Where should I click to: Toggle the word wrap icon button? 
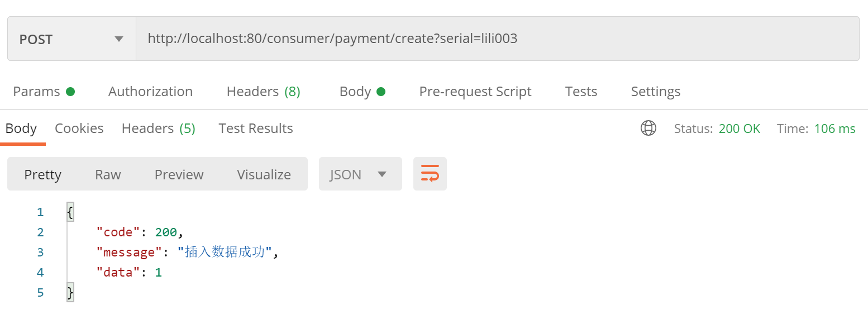pos(430,174)
